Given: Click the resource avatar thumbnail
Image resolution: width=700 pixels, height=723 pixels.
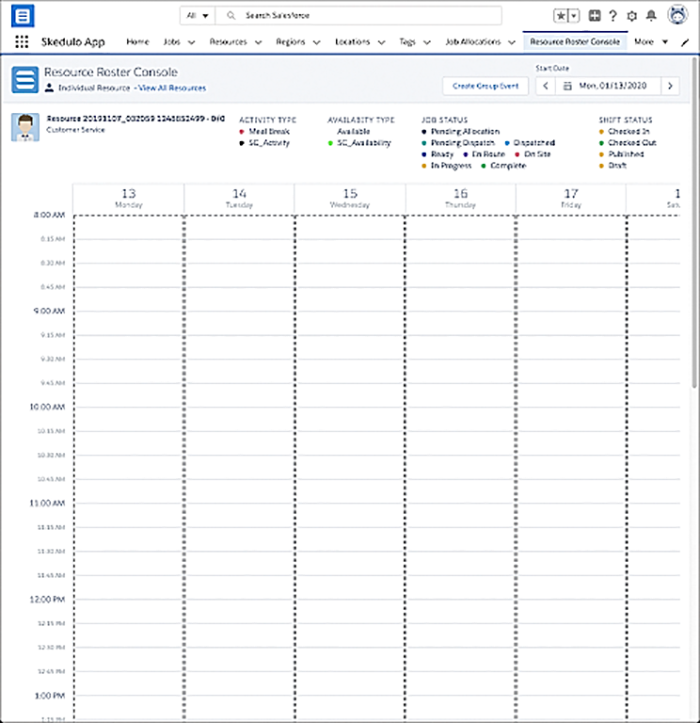Looking at the screenshot, I should pyautogui.click(x=25, y=127).
